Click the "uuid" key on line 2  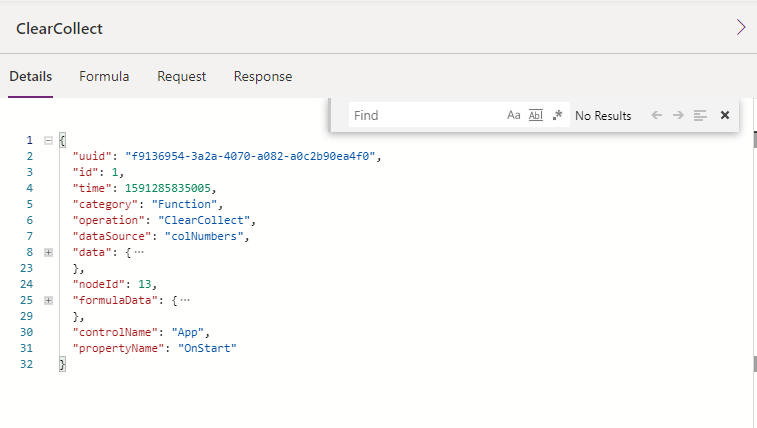(92, 156)
